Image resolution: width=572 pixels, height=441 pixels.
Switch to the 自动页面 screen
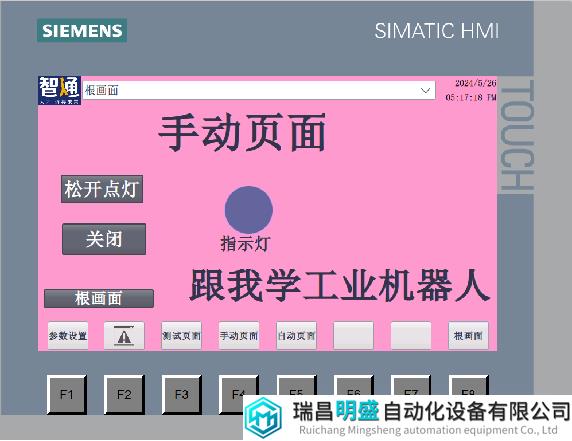coord(296,336)
